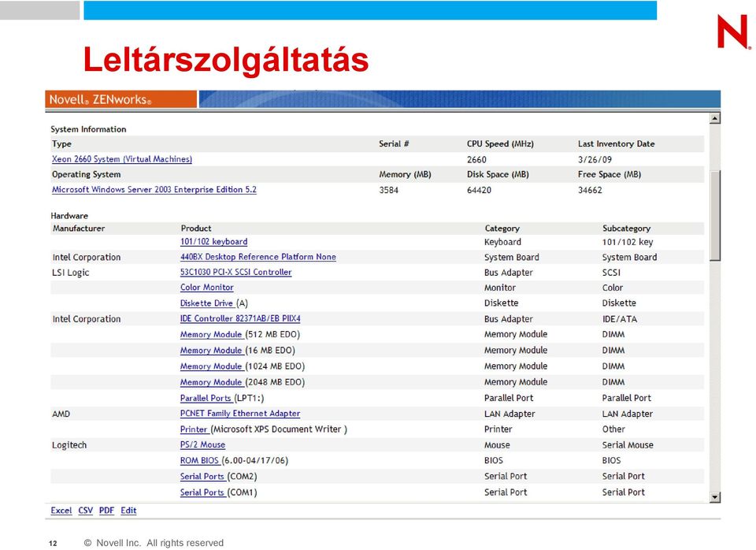Open Memory Module link for 512 MB EDO
This screenshot has height=550, width=756.
[211, 334]
